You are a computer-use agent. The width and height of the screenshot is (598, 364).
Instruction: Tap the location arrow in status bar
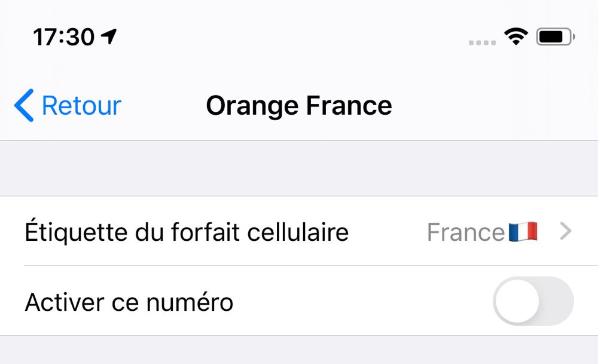pyautogui.click(x=109, y=36)
